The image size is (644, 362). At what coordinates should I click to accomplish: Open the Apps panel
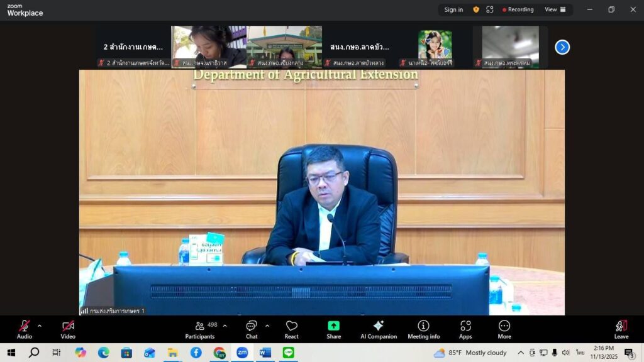[465, 329]
